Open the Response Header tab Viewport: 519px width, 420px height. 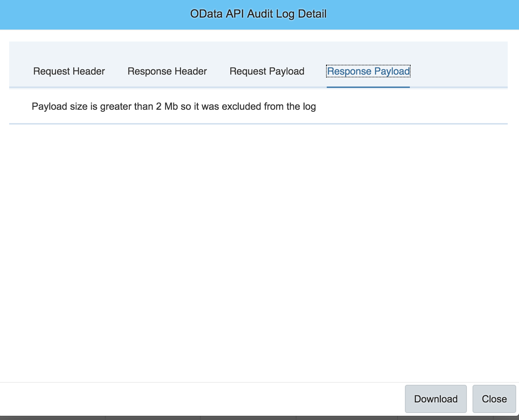(x=167, y=71)
